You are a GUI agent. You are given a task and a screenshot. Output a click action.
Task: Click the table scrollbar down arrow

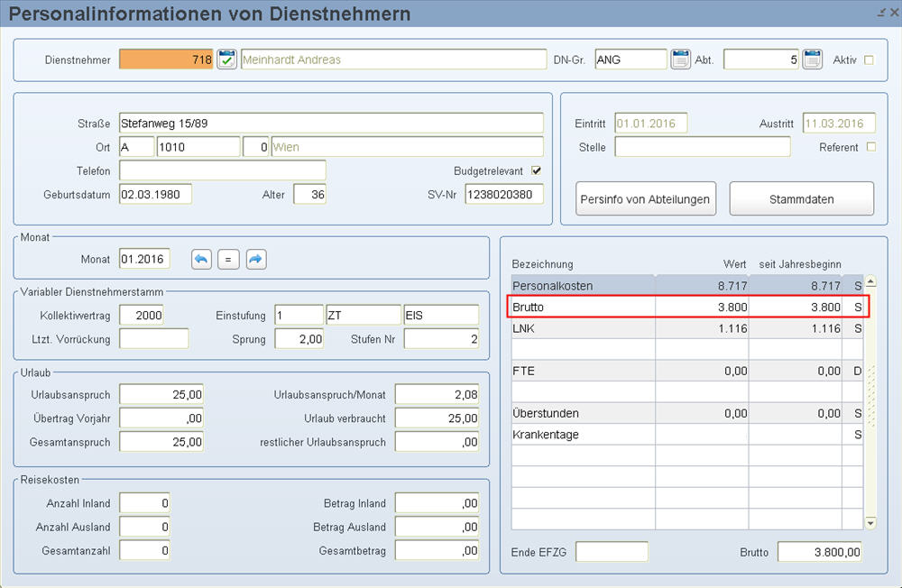pos(870,523)
